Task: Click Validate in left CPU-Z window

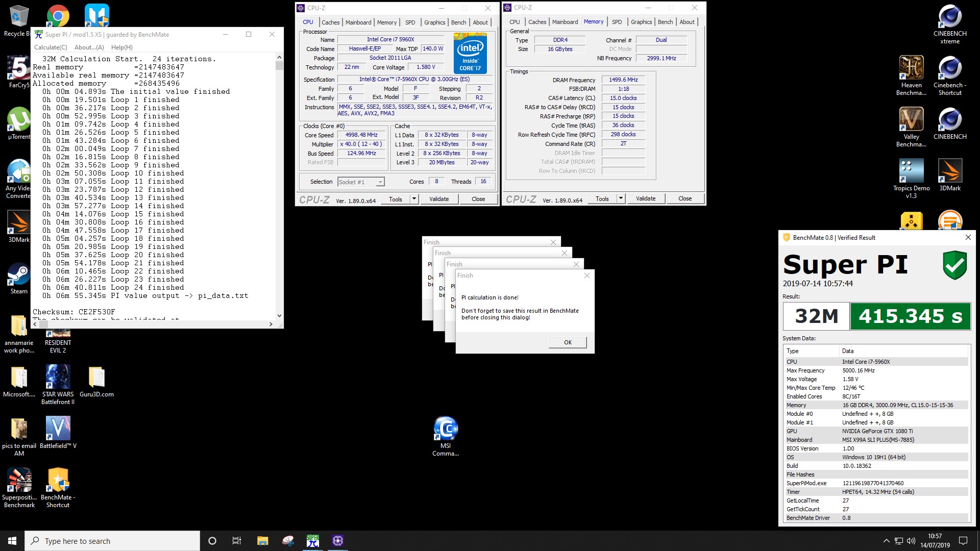Action: tap(439, 199)
